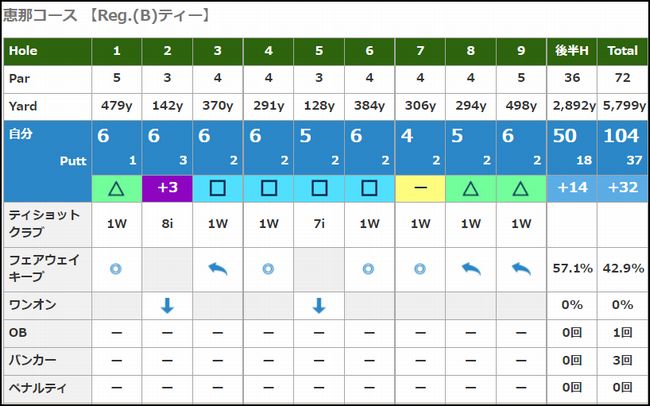Click the 498y yardage for hole 9
The height and width of the screenshot is (406, 650).
point(521,106)
